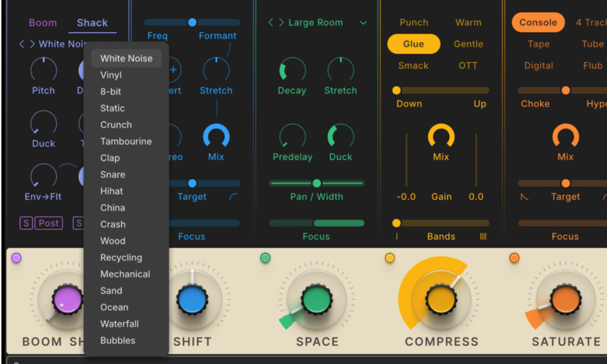Click the Pan / Width slider handle
Viewport: 607px width, 364px height.
coord(317,183)
